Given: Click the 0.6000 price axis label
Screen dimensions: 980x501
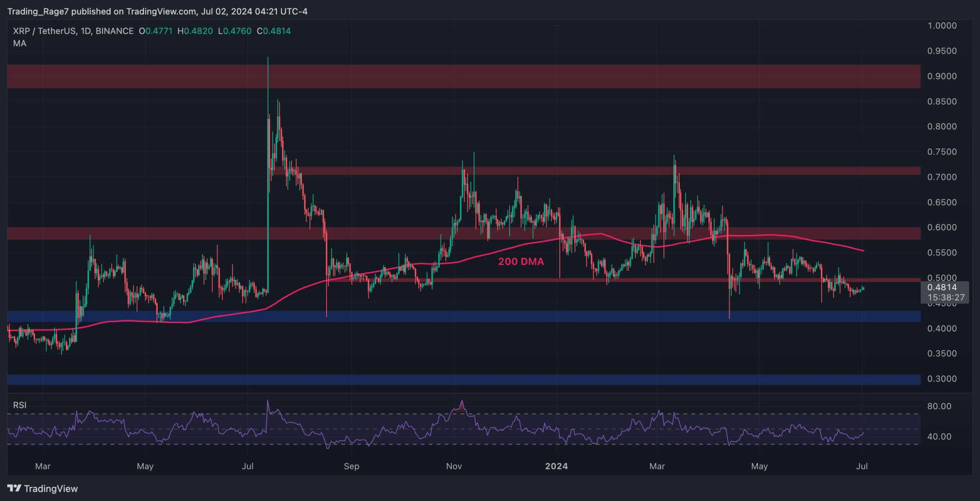Looking at the screenshot, I should [x=942, y=227].
